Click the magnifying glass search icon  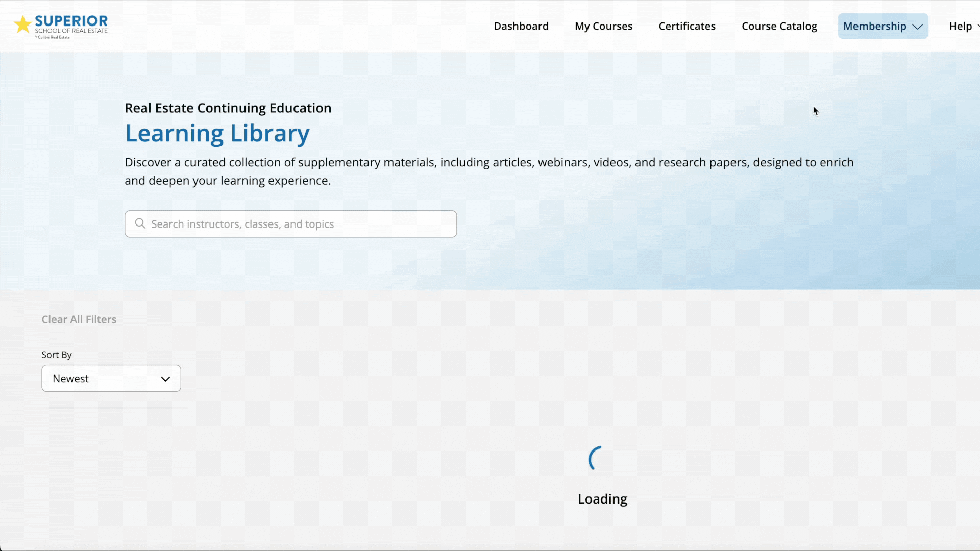pyautogui.click(x=140, y=223)
